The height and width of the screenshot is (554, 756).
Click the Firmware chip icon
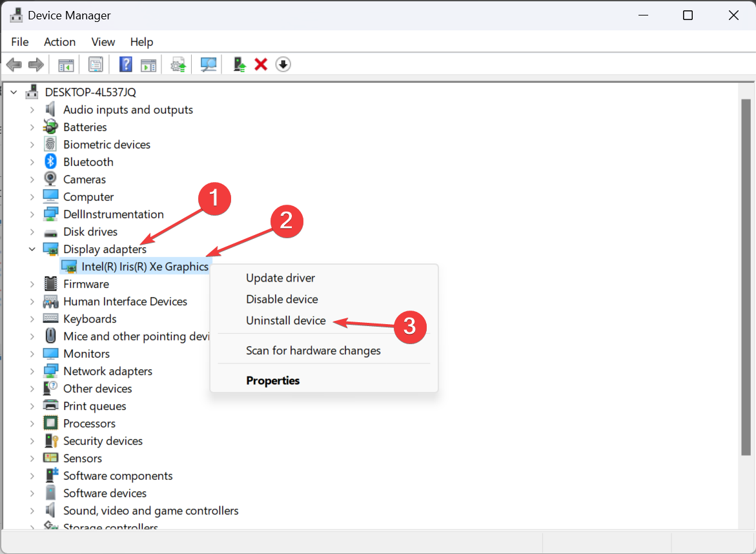click(x=50, y=283)
